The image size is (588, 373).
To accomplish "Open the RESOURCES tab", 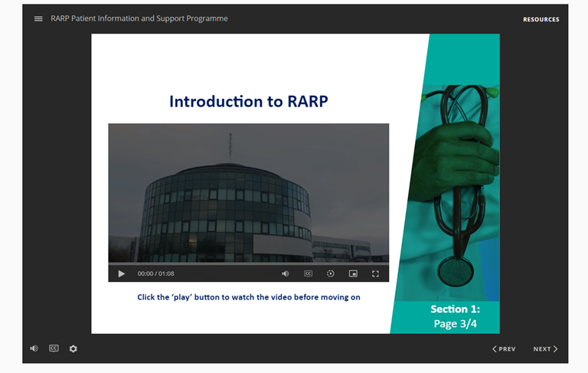I will (541, 19).
